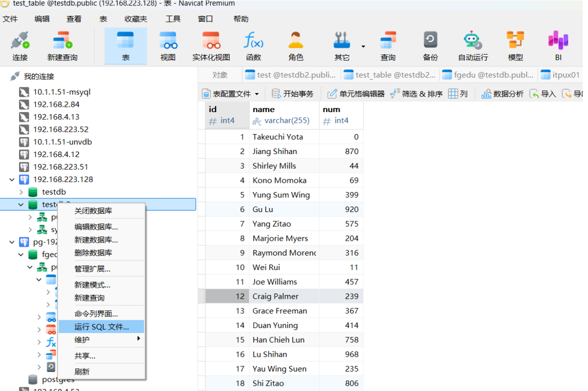The height and width of the screenshot is (391, 588).
Task: Open 新建查询 (New Query) from toolbar
Action: (x=62, y=46)
